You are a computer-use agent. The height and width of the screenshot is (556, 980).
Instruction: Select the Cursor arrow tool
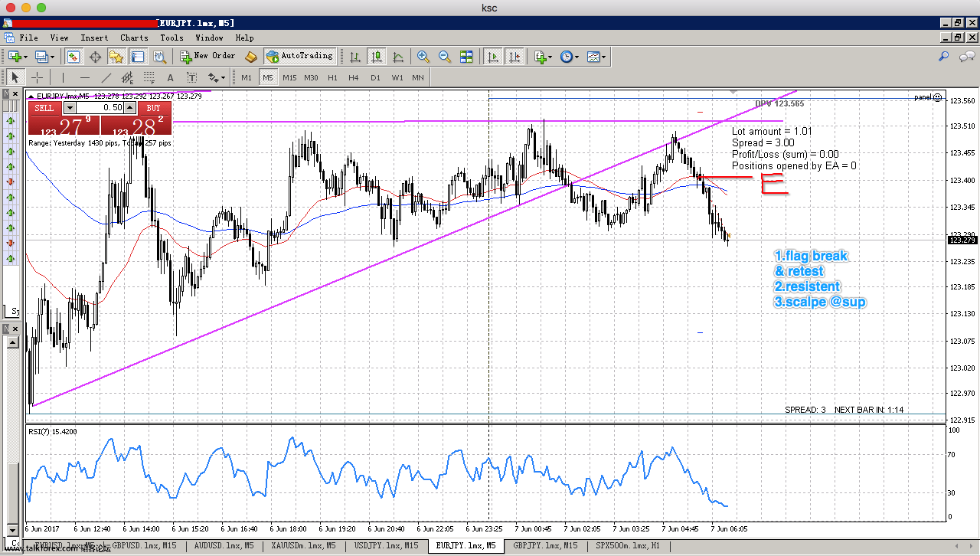[15, 77]
